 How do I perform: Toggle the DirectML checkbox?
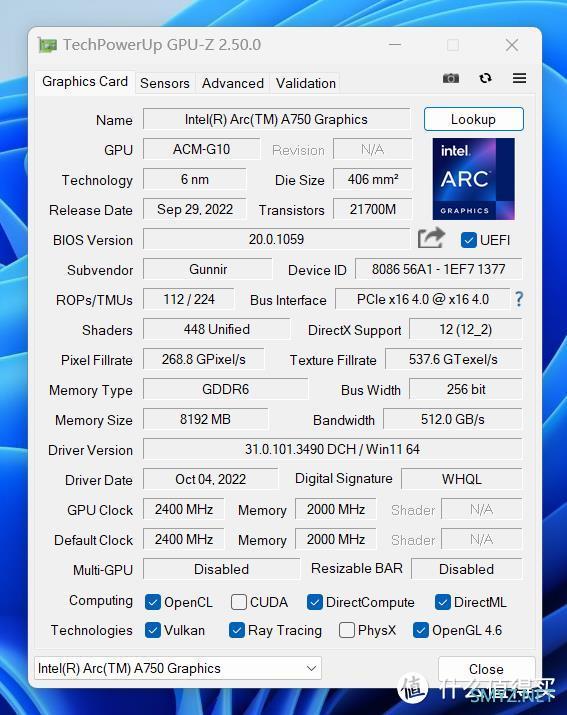[442, 602]
